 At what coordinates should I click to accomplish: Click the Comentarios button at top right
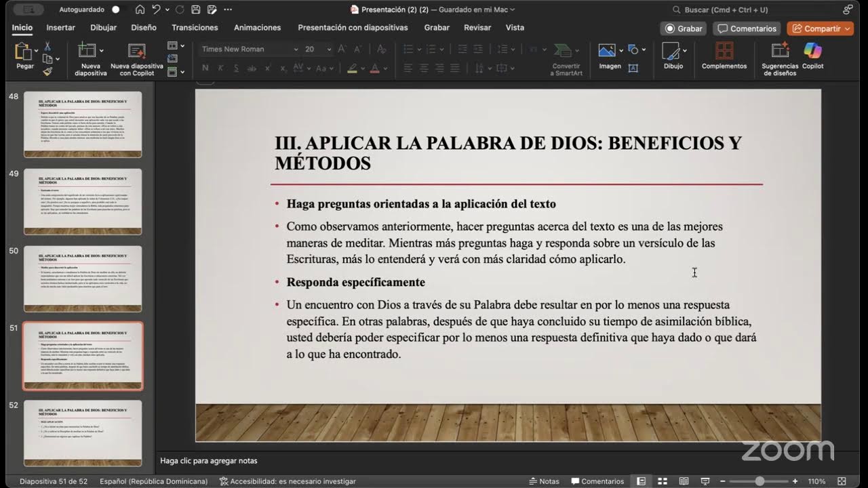(747, 28)
